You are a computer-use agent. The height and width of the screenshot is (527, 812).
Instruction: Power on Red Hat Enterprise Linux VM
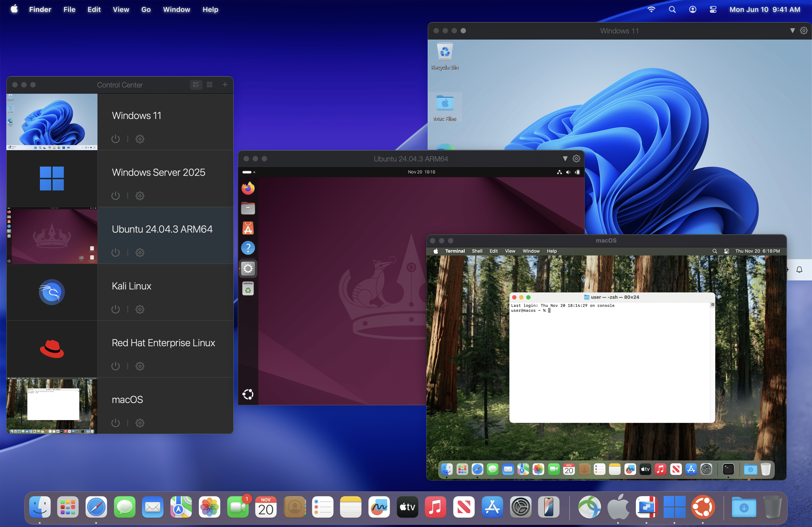tap(115, 366)
